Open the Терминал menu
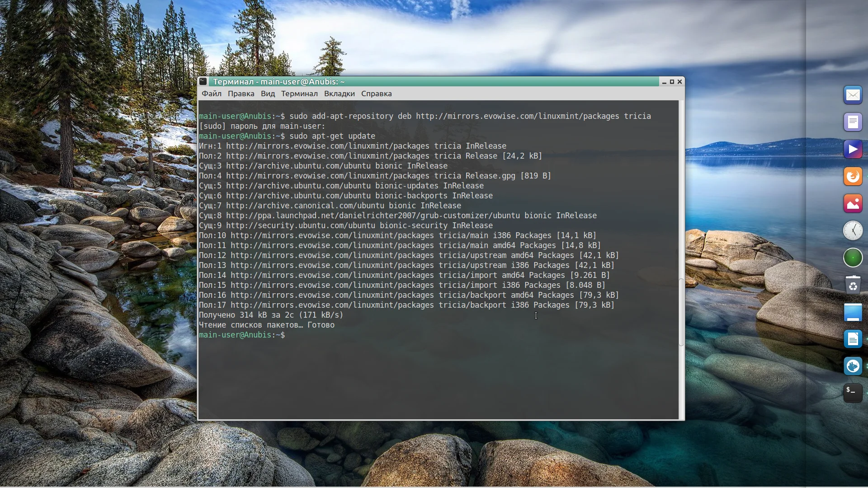 point(299,94)
